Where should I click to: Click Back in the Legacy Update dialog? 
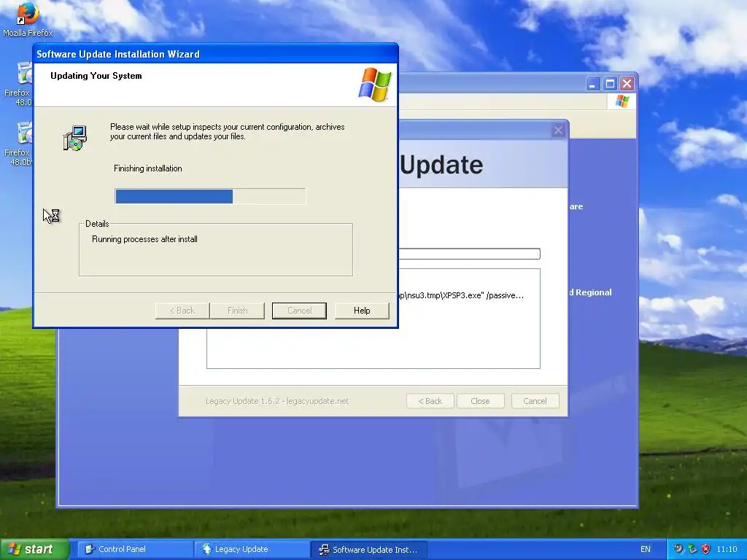pyautogui.click(x=430, y=401)
